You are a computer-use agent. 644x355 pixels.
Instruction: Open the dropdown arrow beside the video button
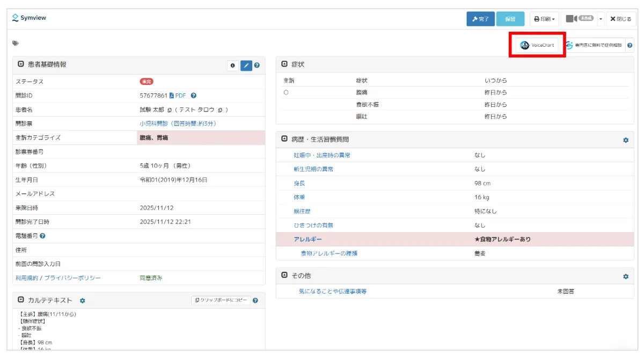(x=601, y=19)
